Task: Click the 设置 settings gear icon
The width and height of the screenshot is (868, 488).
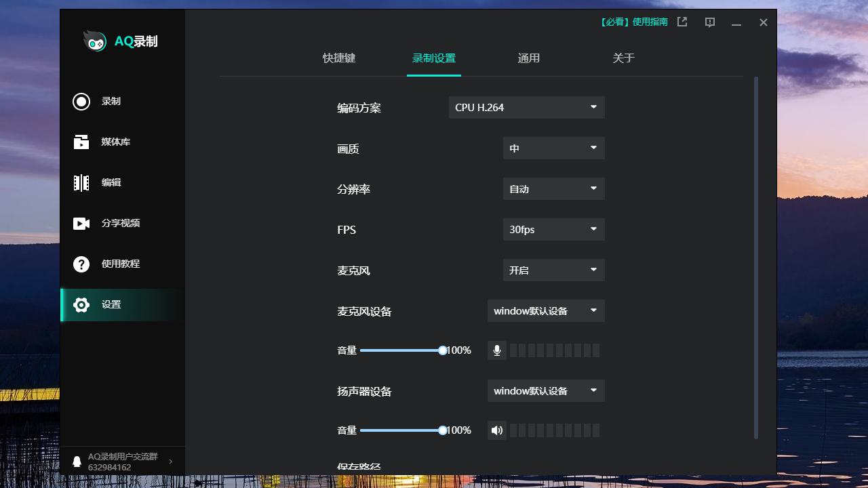Action: pos(81,305)
